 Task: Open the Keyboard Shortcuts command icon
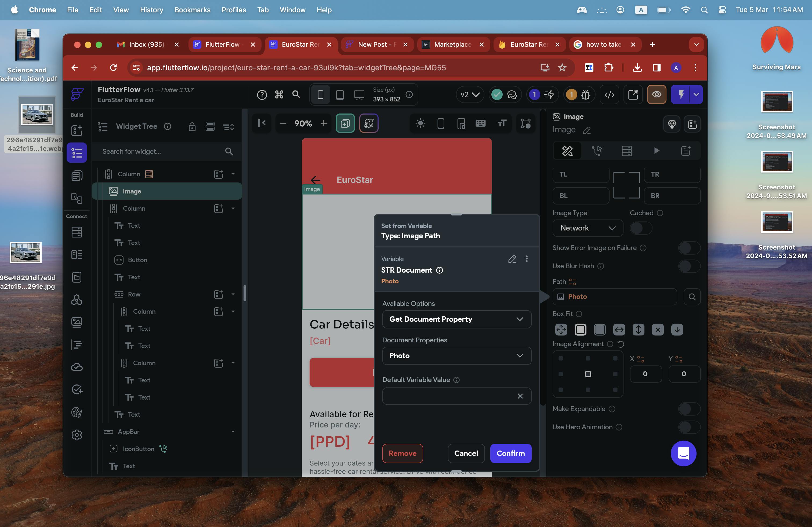279,94
